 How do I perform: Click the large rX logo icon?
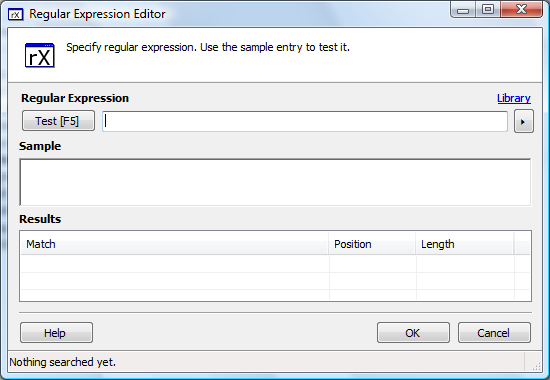tap(40, 55)
